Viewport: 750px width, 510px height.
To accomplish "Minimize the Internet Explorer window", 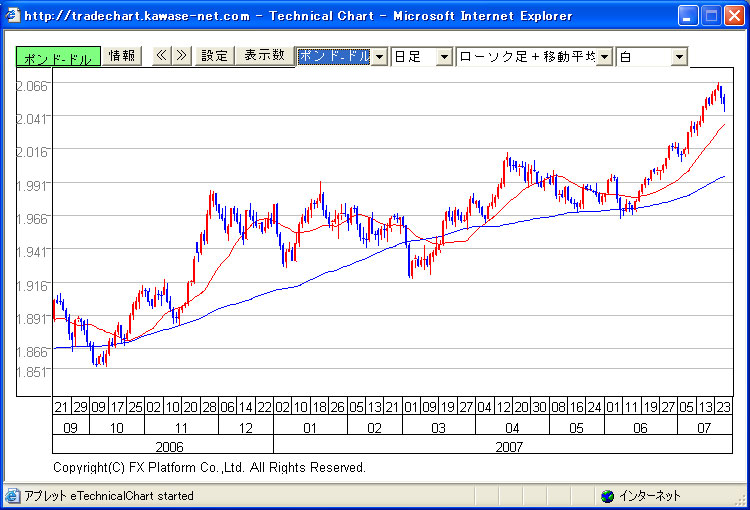I will [688, 15].
